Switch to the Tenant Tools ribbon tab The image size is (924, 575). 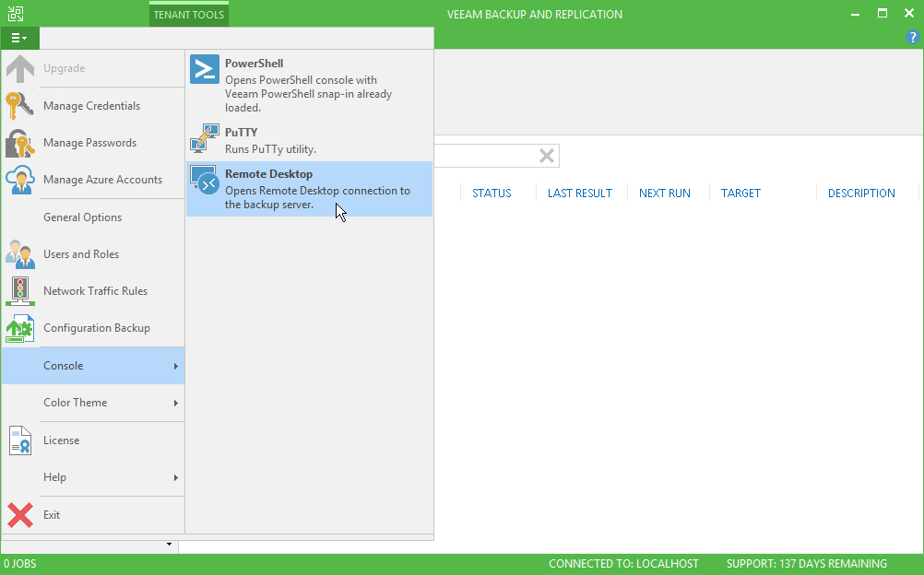pyautogui.click(x=188, y=15)
